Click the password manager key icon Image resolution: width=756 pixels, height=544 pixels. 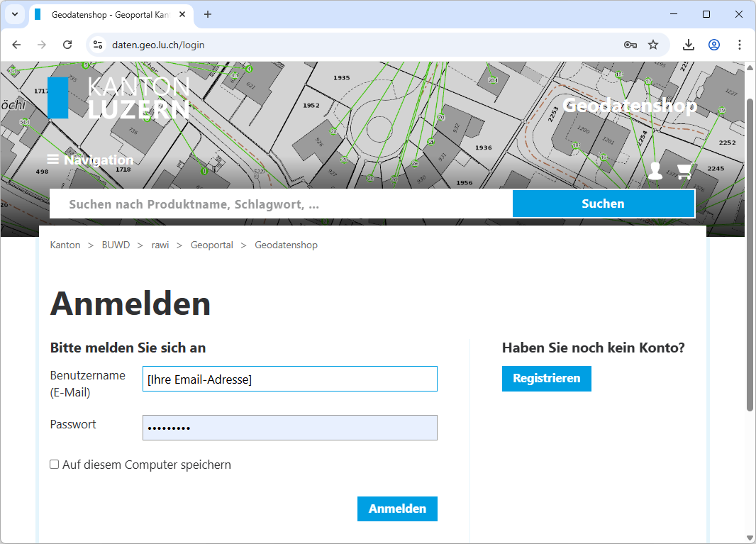[x=630, y=45]
